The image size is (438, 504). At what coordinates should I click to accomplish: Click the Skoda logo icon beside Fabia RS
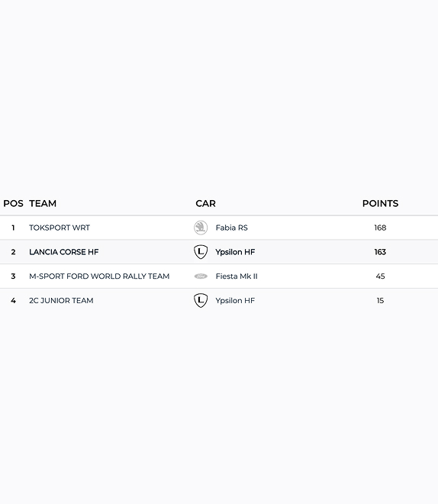click(x=201, y=228)
